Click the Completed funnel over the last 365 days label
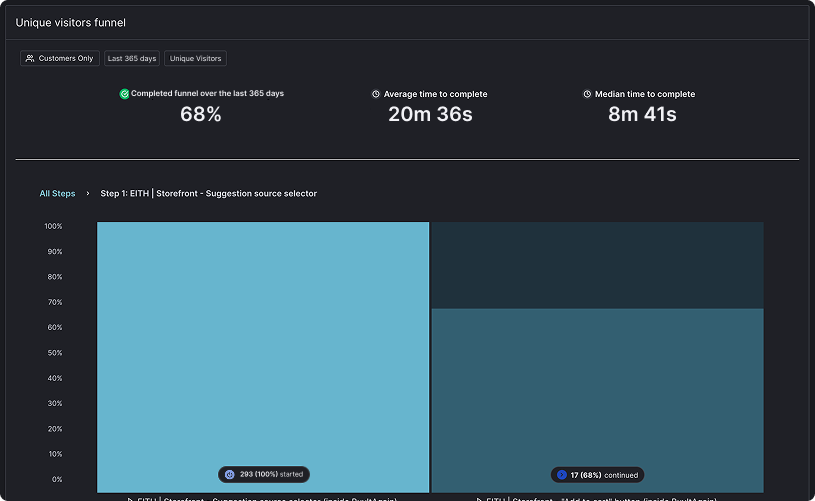Viewport: 815px width, 501px height. 207,94
